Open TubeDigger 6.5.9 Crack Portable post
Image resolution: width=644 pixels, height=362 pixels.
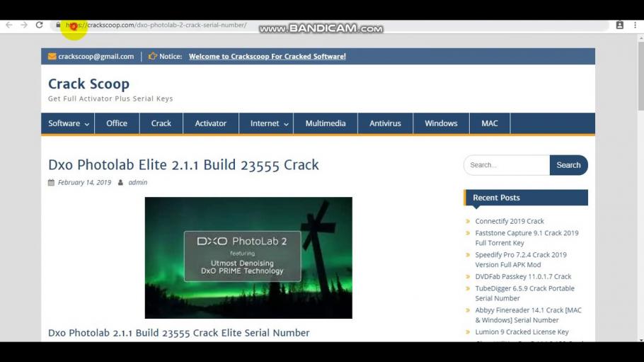(525, 293)
